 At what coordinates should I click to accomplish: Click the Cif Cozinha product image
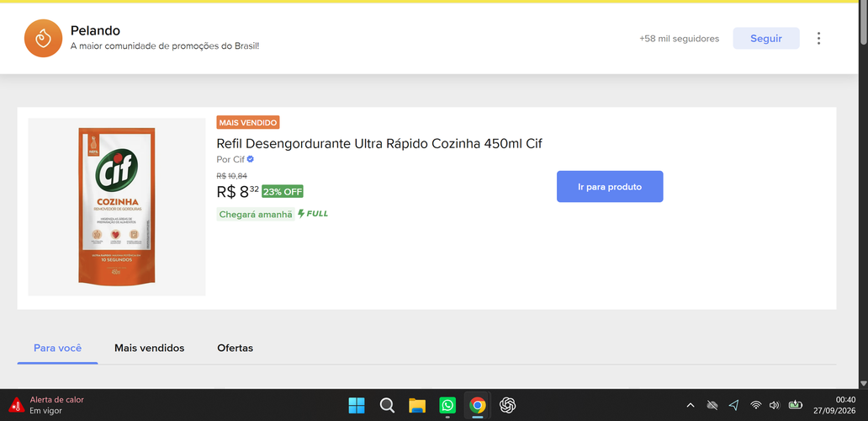tap(117, 206)
